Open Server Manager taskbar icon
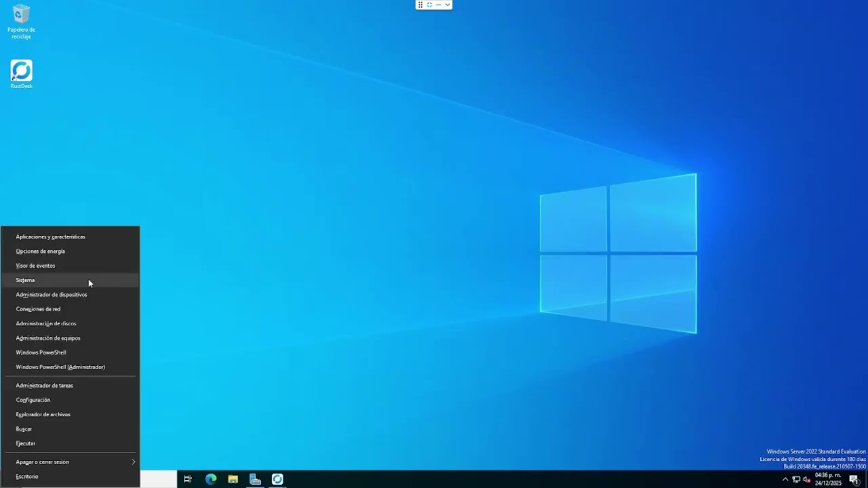Image resolution: width=868 pixels, height=488 pixels. point(255,479)
